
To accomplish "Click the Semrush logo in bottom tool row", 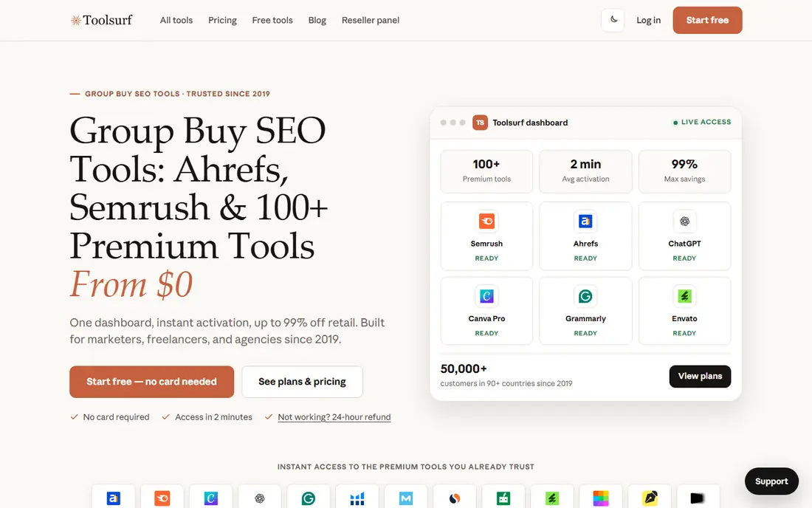I will pos(162,498).
